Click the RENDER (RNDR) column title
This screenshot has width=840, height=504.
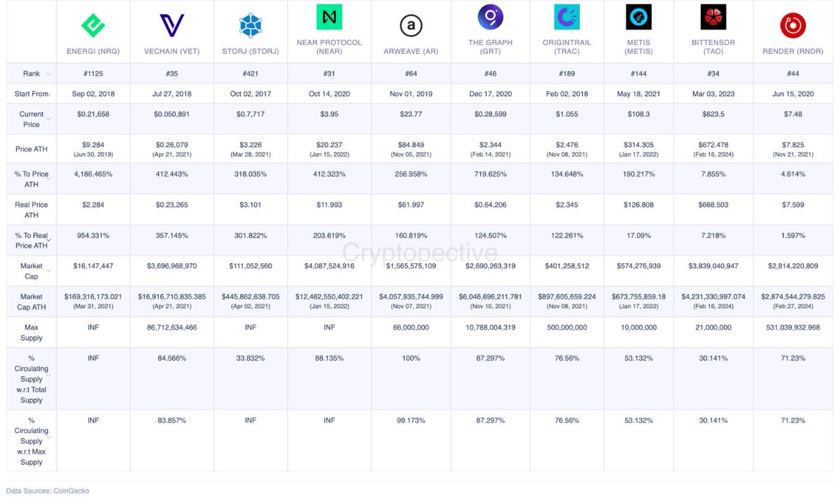pyautogui.click(x=793, y=52)
